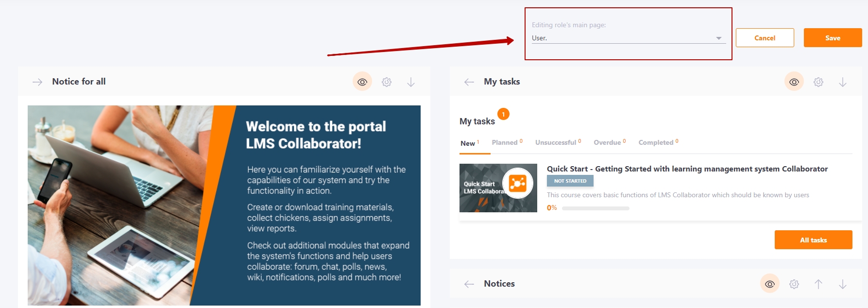Click the Quick Start course thumbnail
Image resolution: width=868 pixels, height=308 pixels.
click(498, 188)
